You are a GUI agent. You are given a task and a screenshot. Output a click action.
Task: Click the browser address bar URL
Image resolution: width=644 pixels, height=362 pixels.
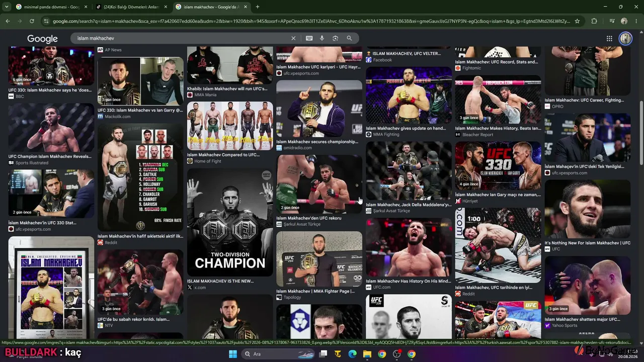tap(311, 21)
